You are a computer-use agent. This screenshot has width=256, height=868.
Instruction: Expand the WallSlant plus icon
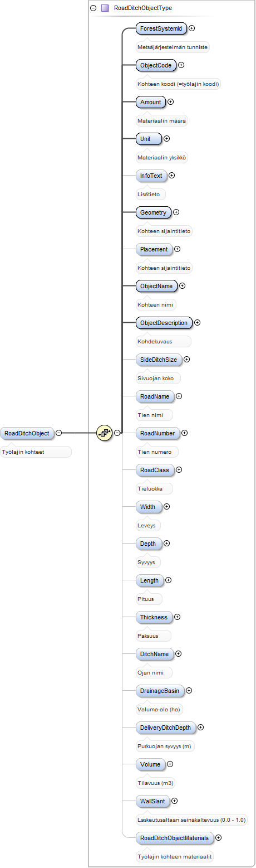click(x=174, y=801)
